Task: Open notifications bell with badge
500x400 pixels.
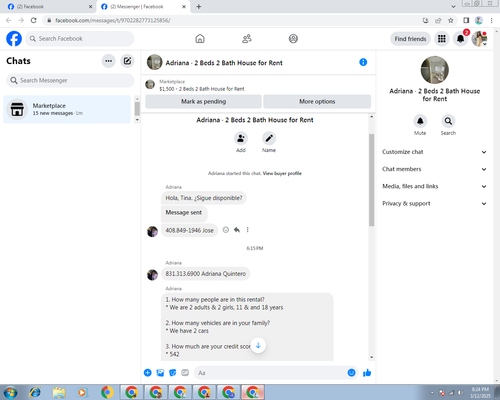Action: point(460,39)
